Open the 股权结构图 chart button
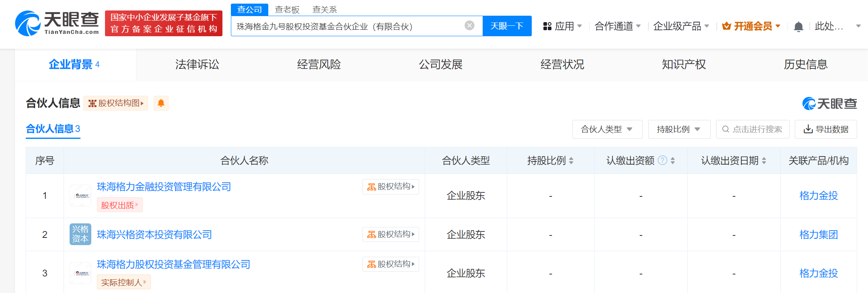 [116, 103]
